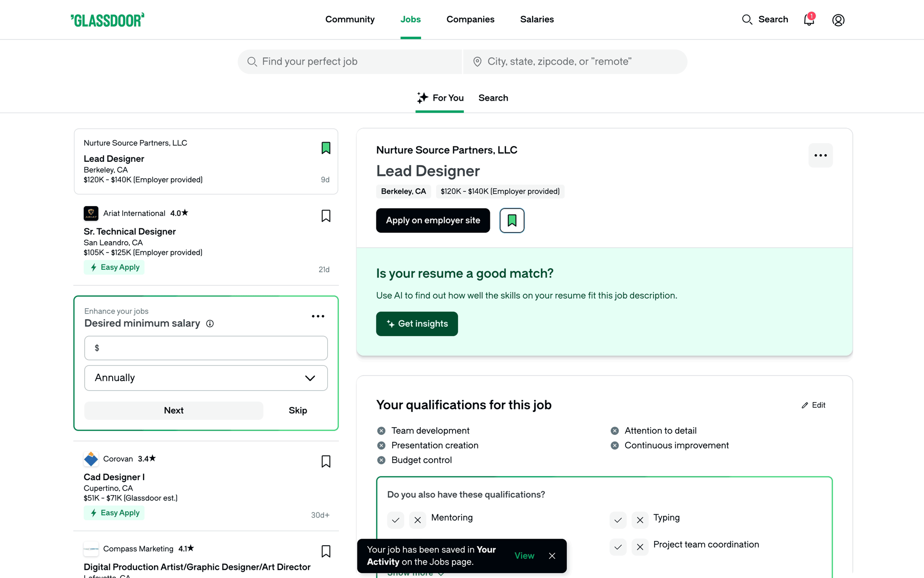
Task: Click the Presentation creation qualification
Action: point(435,446)
